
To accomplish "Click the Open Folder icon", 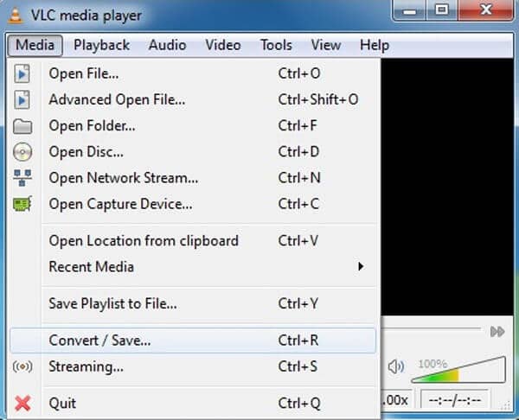I will [x=22, y=126].
